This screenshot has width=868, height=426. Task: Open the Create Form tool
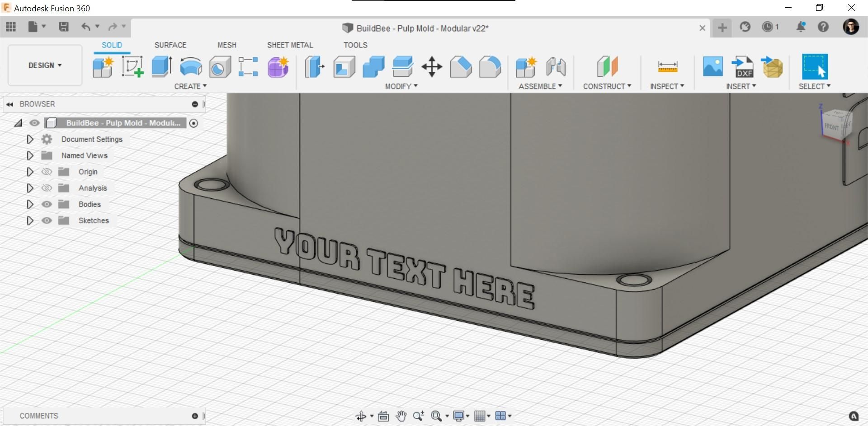tap(278, 66)
